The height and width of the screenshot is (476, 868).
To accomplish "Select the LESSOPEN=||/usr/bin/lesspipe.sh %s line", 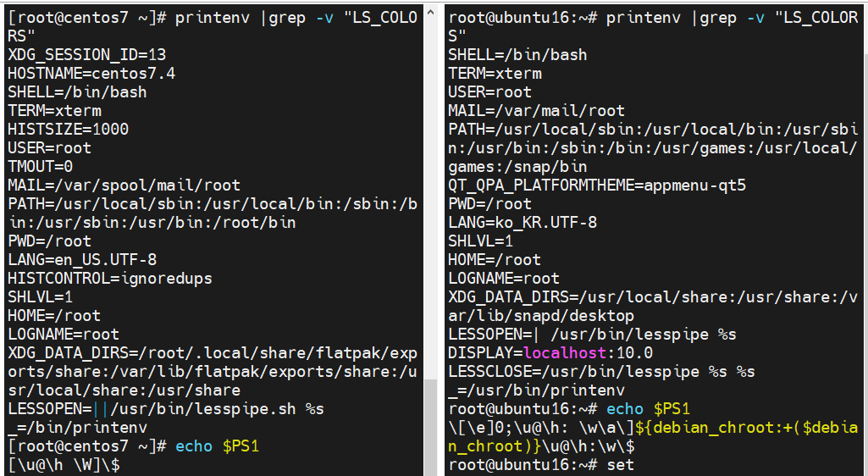I will pos(166,409).
